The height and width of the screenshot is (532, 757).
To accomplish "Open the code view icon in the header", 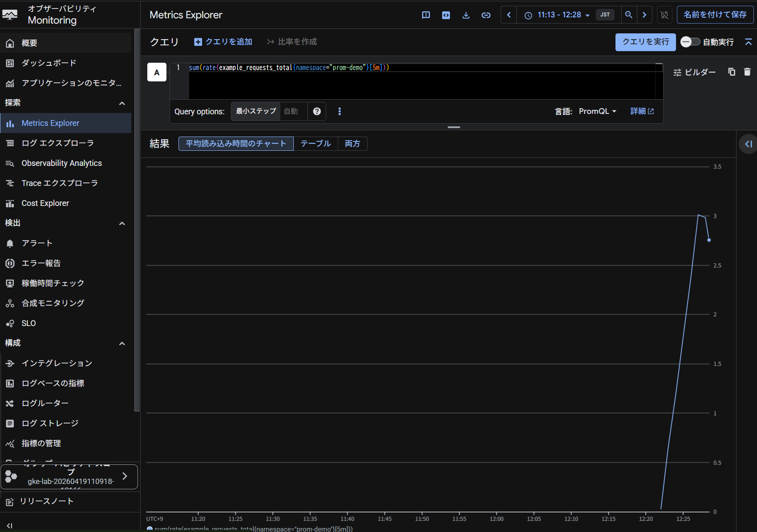I will pyautogui.click(x=446, y=15).
